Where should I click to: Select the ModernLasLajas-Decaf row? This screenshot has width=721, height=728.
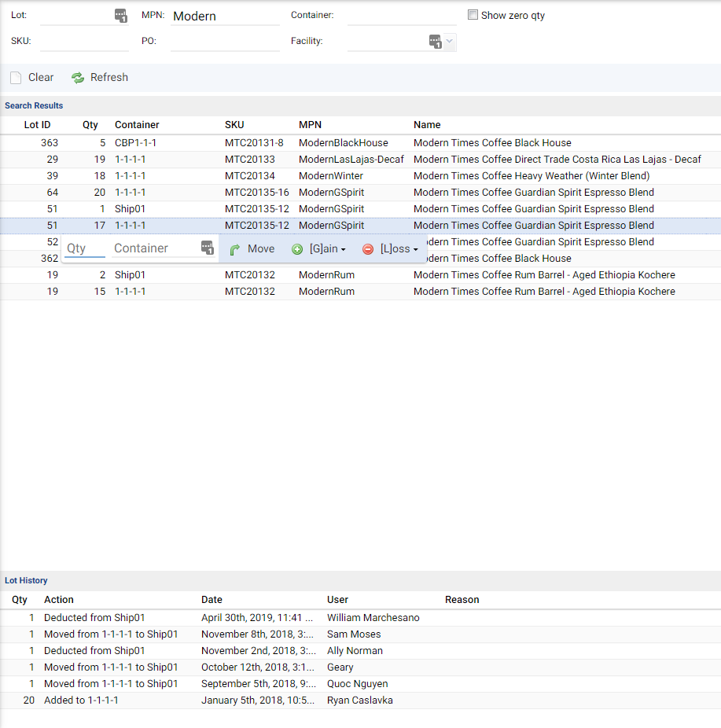coord(360,160)
